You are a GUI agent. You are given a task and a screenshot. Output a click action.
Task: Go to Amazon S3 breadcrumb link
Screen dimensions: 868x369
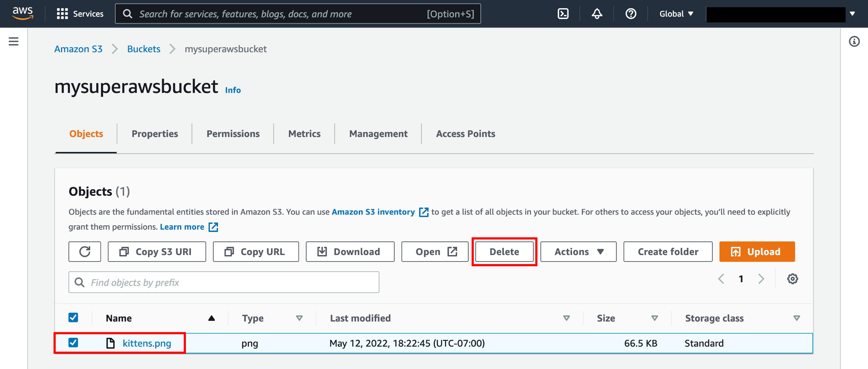click(x=78, y=49)
